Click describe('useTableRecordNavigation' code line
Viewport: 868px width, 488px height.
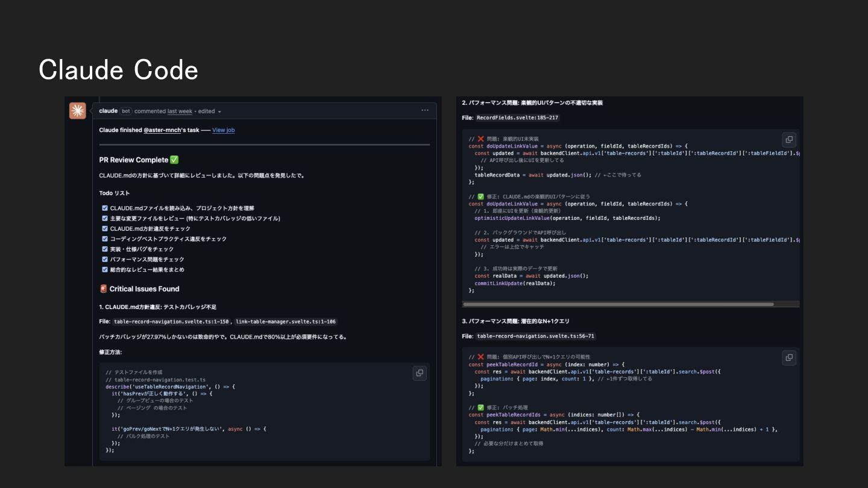click(x=170, y=387)
